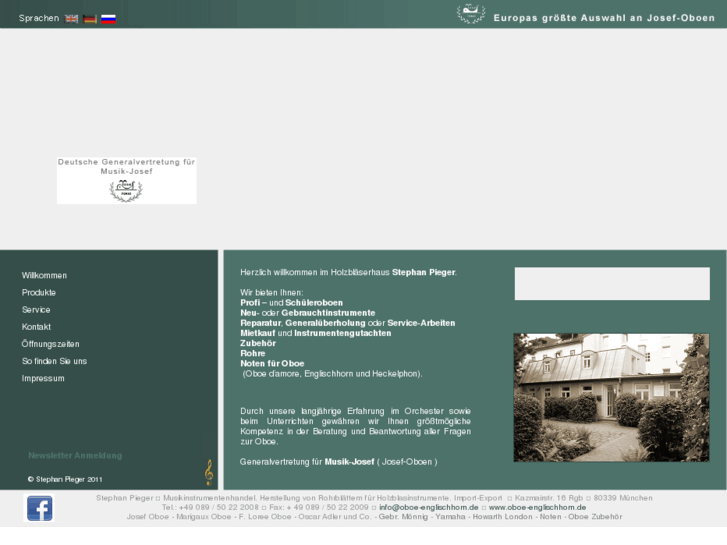
Task: Click the © Stephan Pieger 2011 text
Action: pyautogui.click(x=65, y=479)
